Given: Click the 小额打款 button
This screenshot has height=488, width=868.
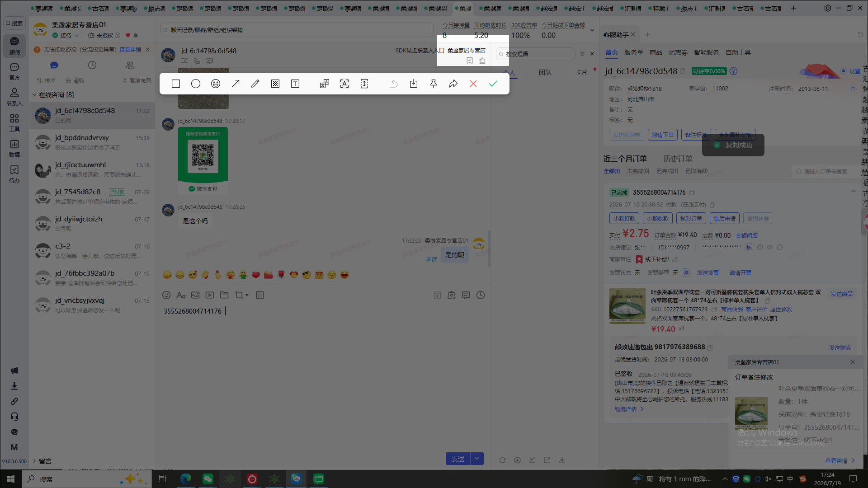Looking at the screenshot, I should [x=624, y=219].
